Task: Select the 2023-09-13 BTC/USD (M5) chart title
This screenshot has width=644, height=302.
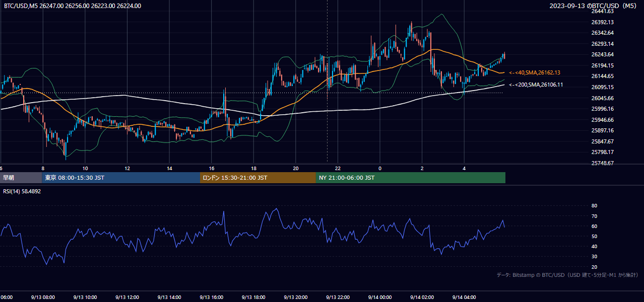Action: tap(594, 6)
